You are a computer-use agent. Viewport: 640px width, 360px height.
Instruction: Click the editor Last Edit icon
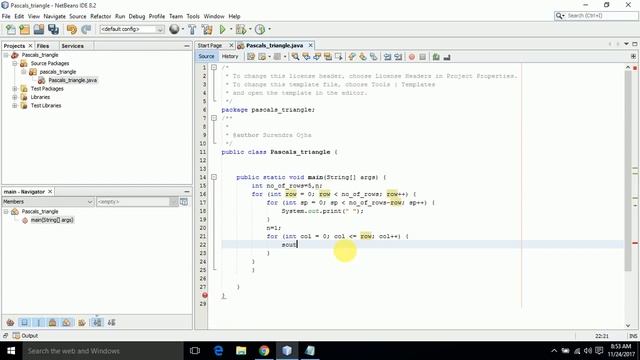pyautogui.click(x=251, y=57)
